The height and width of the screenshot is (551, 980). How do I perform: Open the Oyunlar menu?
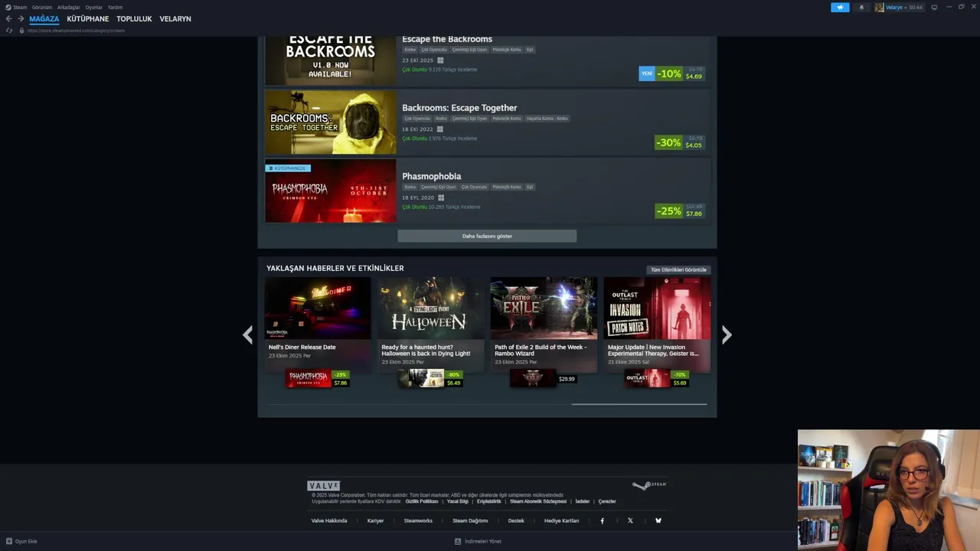point(94,7)
